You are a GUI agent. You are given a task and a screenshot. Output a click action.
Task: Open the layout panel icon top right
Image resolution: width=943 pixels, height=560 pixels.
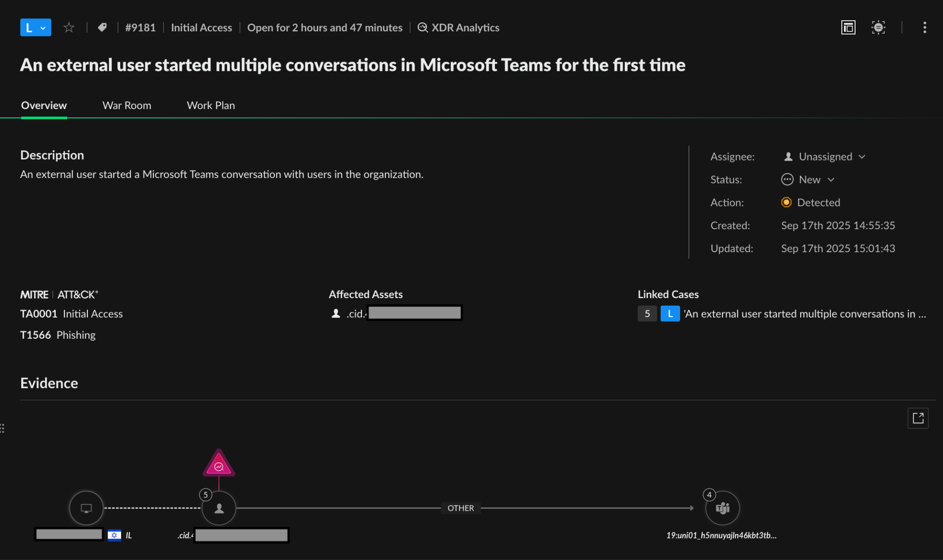(848, 27)
